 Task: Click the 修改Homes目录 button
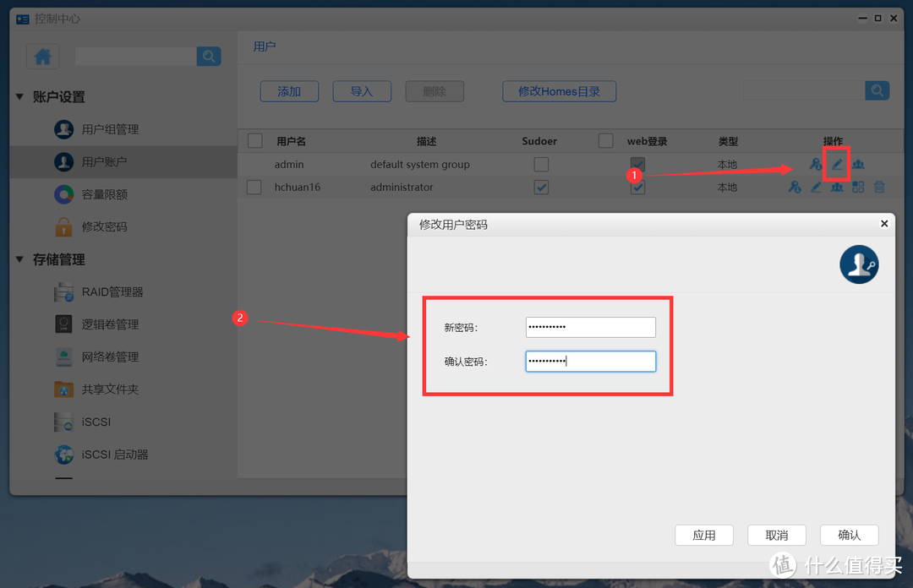(x=559, y=90)
